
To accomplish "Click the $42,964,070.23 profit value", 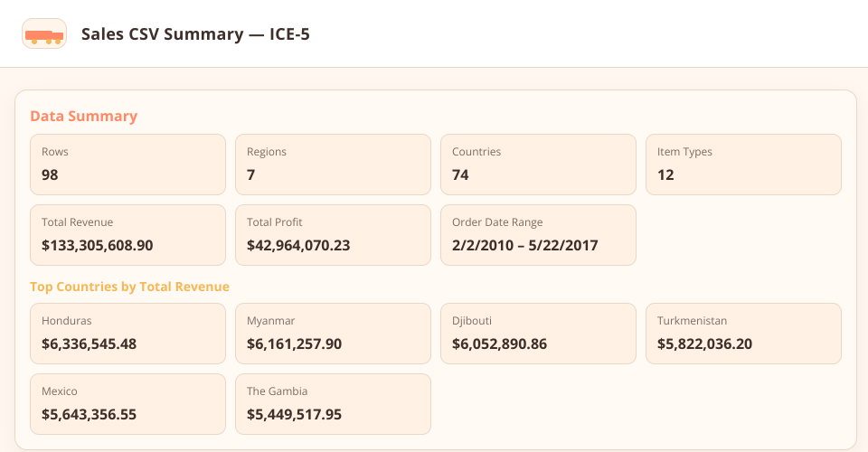I will click(x=298, y=245).
